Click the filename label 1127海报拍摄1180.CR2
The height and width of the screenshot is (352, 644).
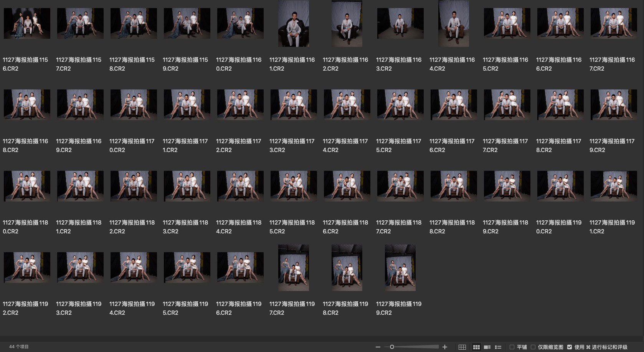pos(25,227)
